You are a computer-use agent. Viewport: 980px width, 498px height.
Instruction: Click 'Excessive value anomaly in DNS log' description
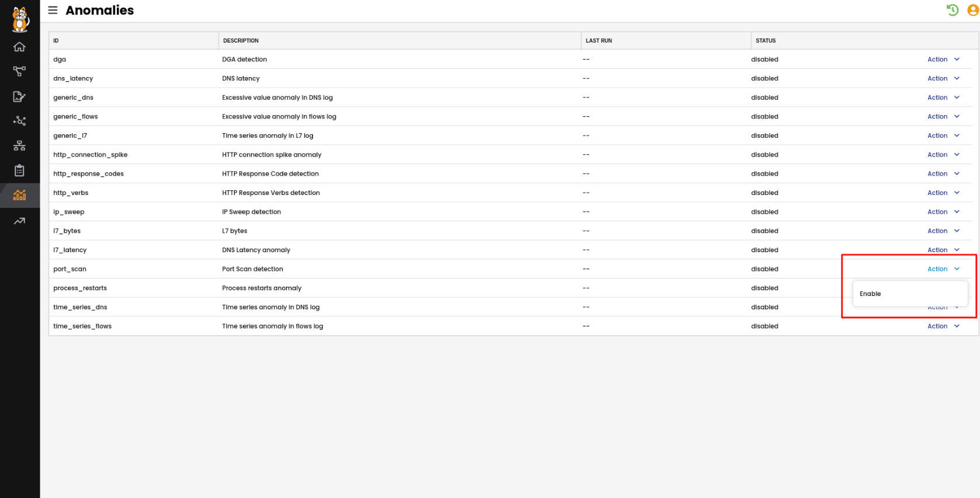pyautogui.click(x=277, y=97)
